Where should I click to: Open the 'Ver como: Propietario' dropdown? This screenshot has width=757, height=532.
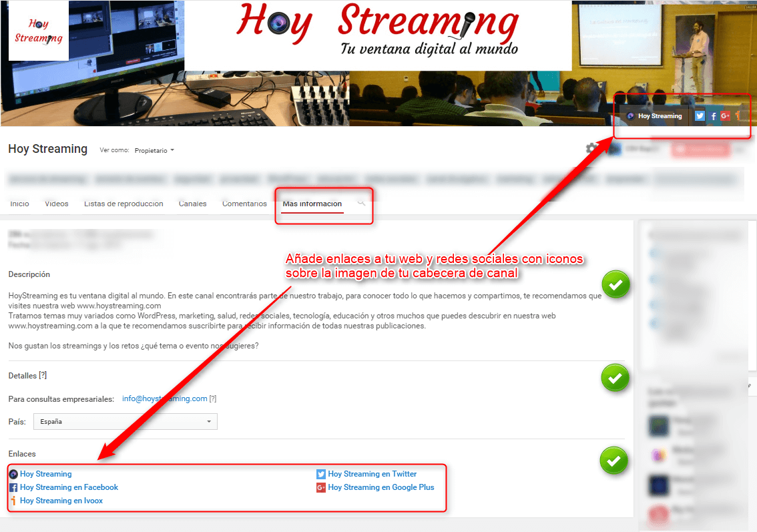tap(154, 151)
